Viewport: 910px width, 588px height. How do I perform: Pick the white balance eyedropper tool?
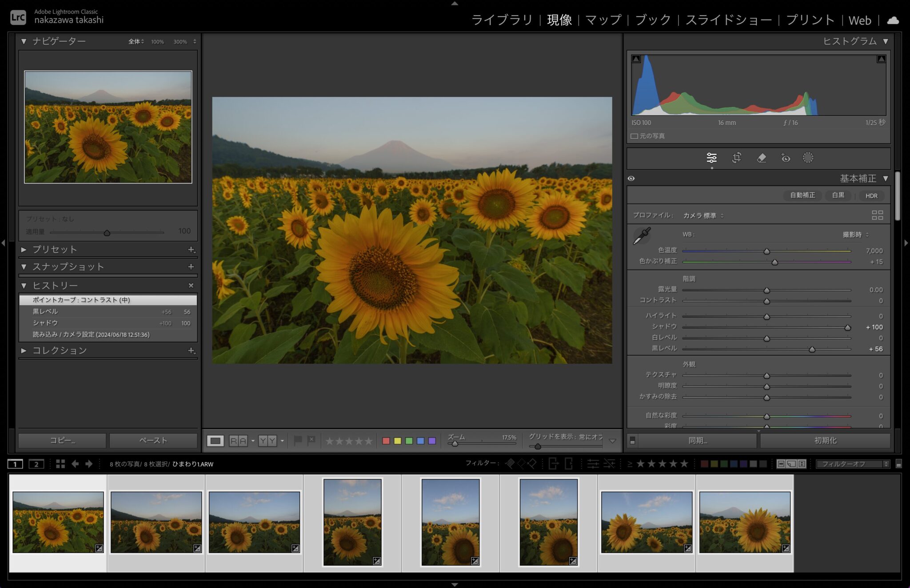[642, 236]
